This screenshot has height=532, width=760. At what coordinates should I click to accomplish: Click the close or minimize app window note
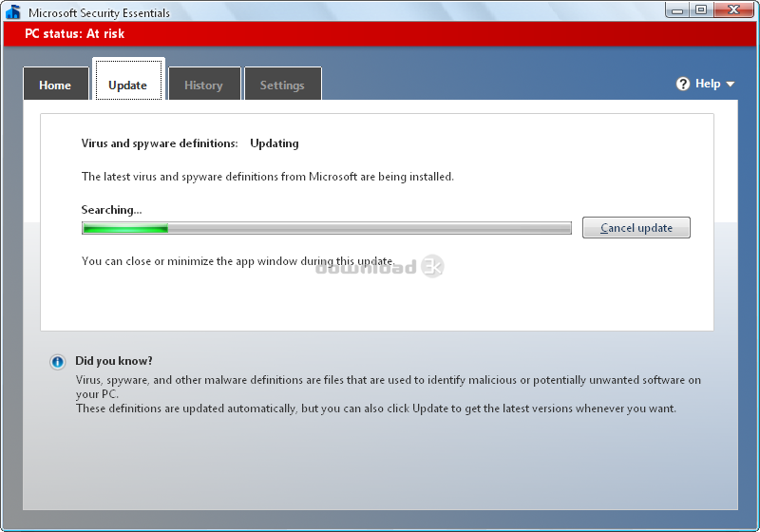[238, 261]
